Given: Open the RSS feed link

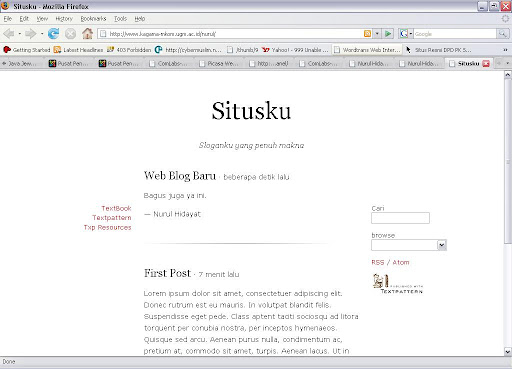Looking at the screenshot, I should pyautogui.click(x=378, y=262).
